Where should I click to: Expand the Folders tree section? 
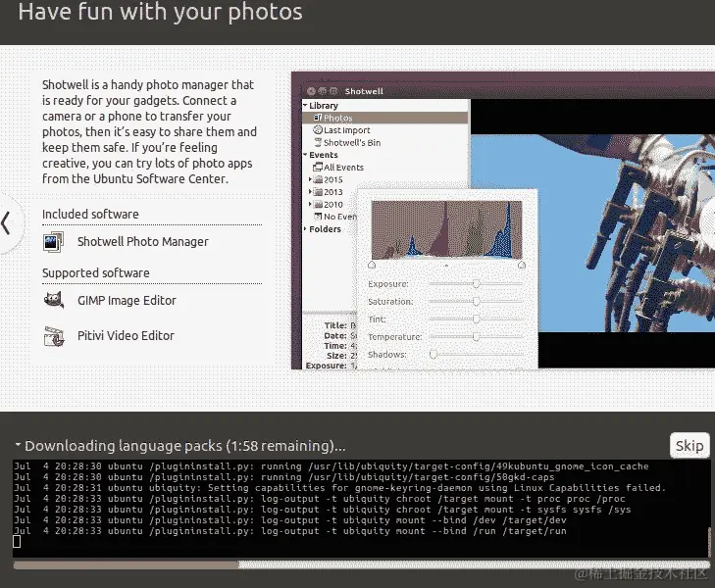pyautogui.click(x=305, y=228)
